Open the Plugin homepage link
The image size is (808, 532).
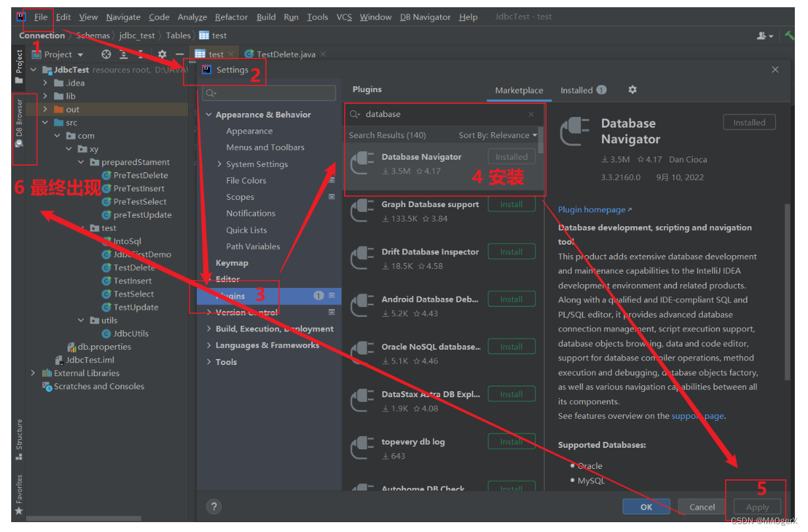tap(595, 209)
